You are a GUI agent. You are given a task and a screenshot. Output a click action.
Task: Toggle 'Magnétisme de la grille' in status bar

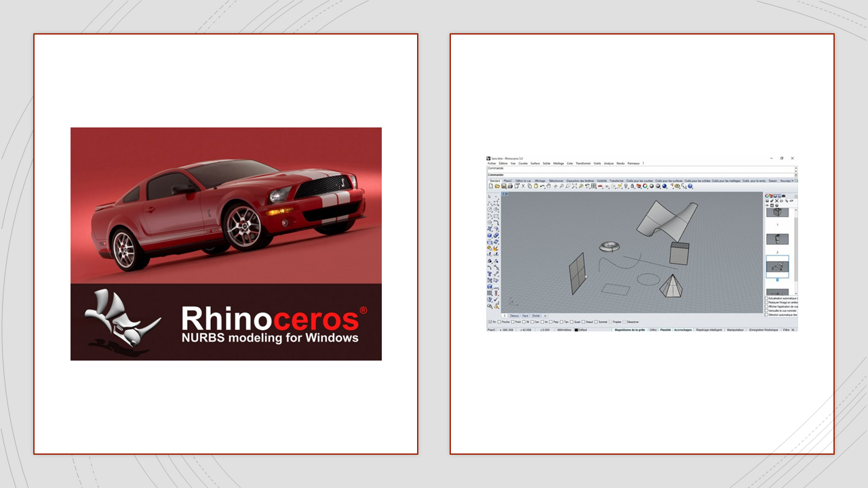click(629, 330)
